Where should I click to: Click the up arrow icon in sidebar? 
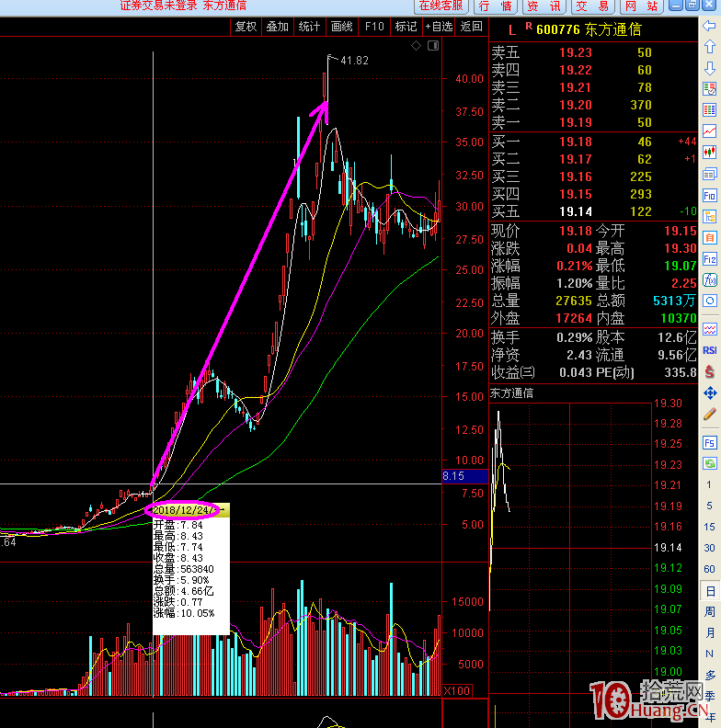[709, 47]
